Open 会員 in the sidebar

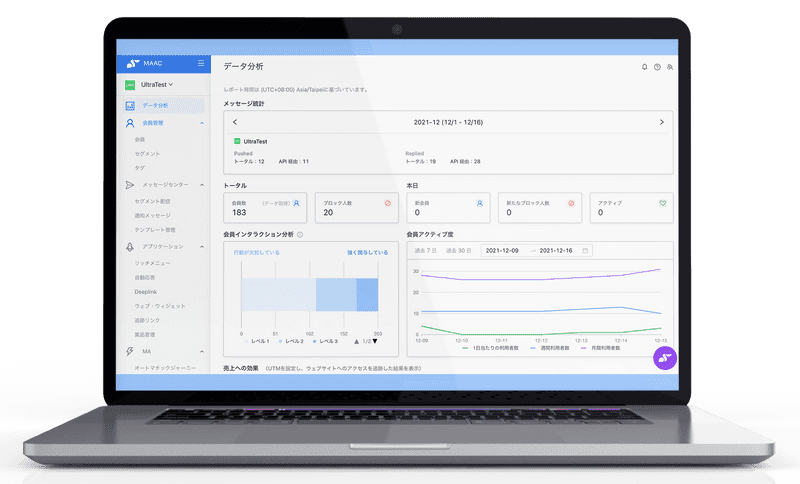[140, 139]
